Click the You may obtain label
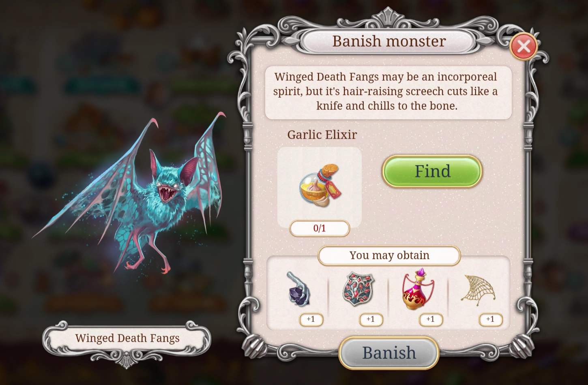 click(389, 255)
